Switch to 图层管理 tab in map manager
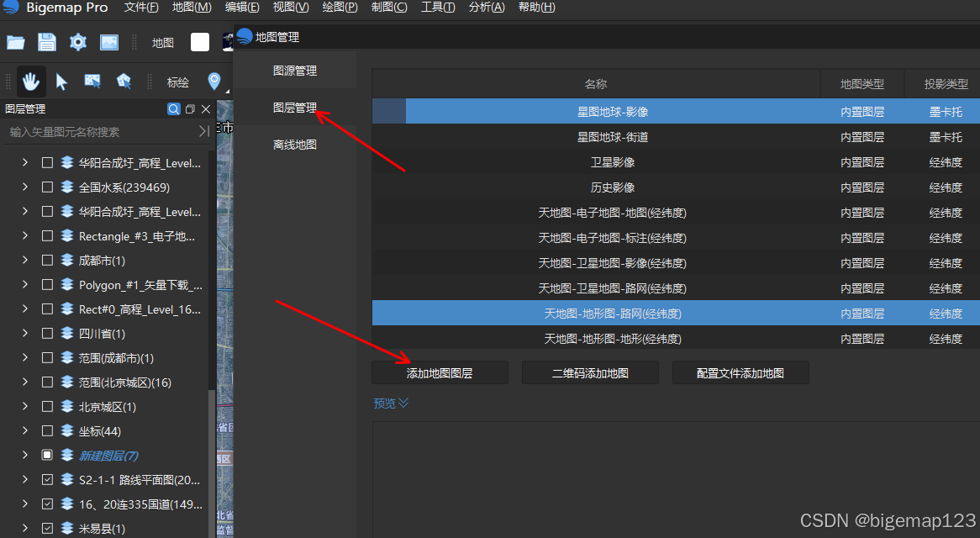 coord(295,108)
